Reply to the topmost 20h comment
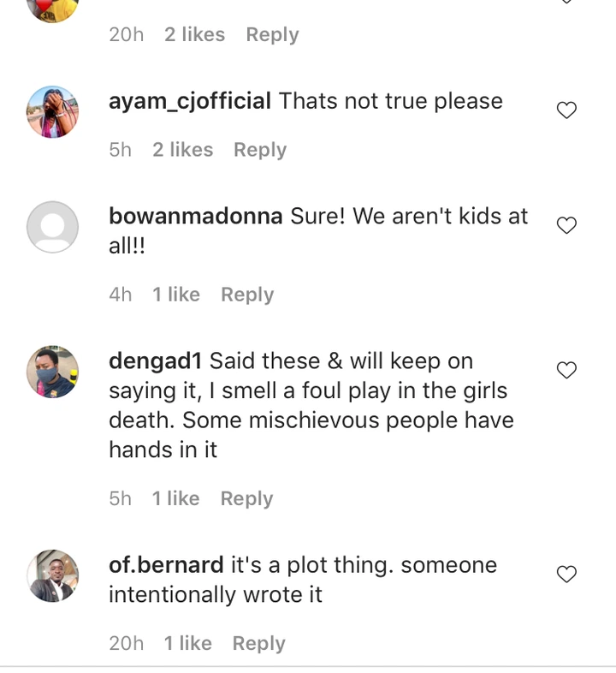The height and width of the screenshot is (673, 616). tap(272, 35)
